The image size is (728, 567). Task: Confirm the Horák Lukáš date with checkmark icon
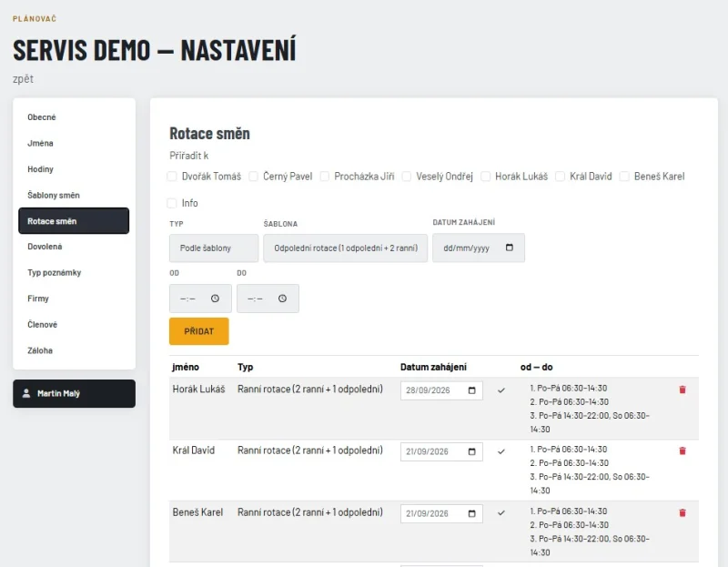coord(501,390)
